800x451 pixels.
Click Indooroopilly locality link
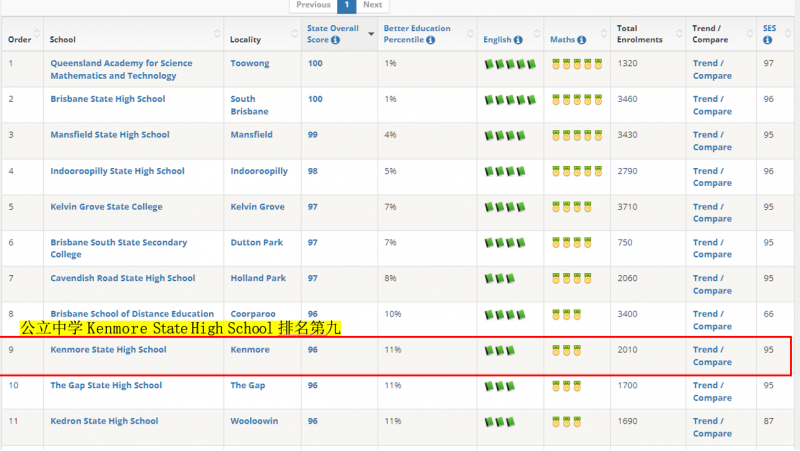[259, 171]
